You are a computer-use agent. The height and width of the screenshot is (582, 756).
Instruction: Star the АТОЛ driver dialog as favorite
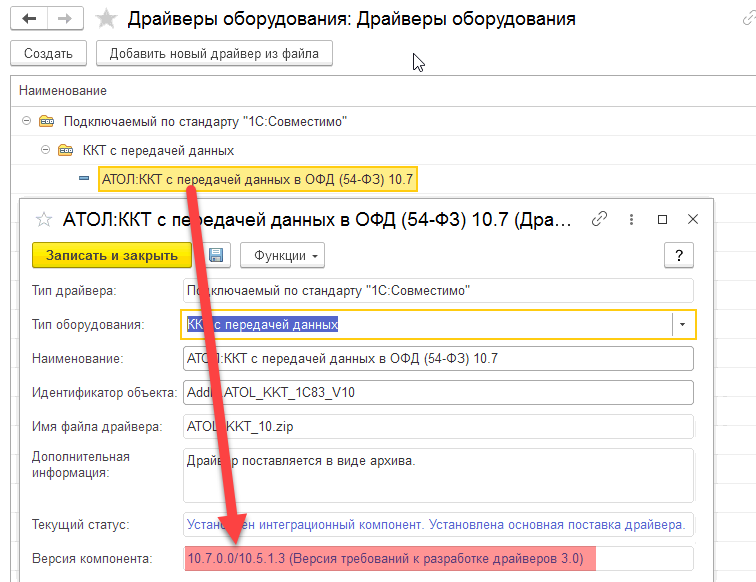[44, 219]
